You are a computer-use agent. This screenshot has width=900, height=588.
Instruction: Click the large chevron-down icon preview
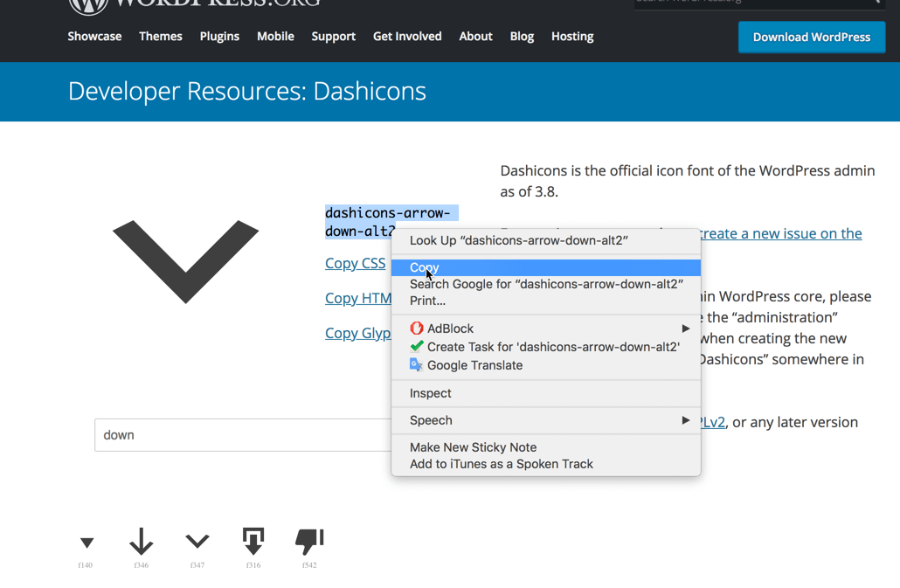[x=185, y=260]
